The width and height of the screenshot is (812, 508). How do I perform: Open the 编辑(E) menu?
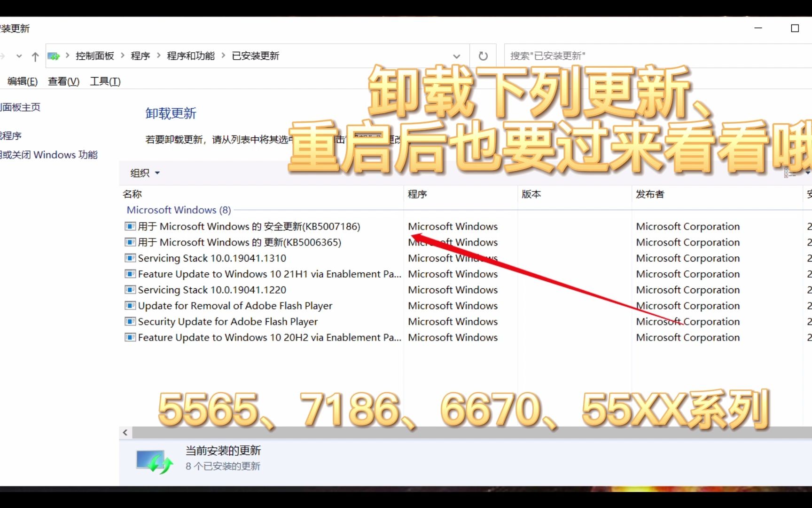(22, 81)
